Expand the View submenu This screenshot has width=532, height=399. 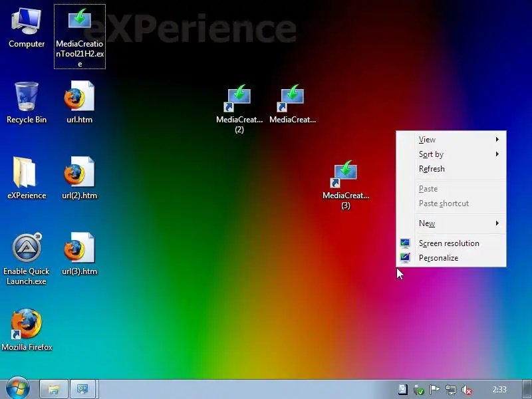pos(452,140)
